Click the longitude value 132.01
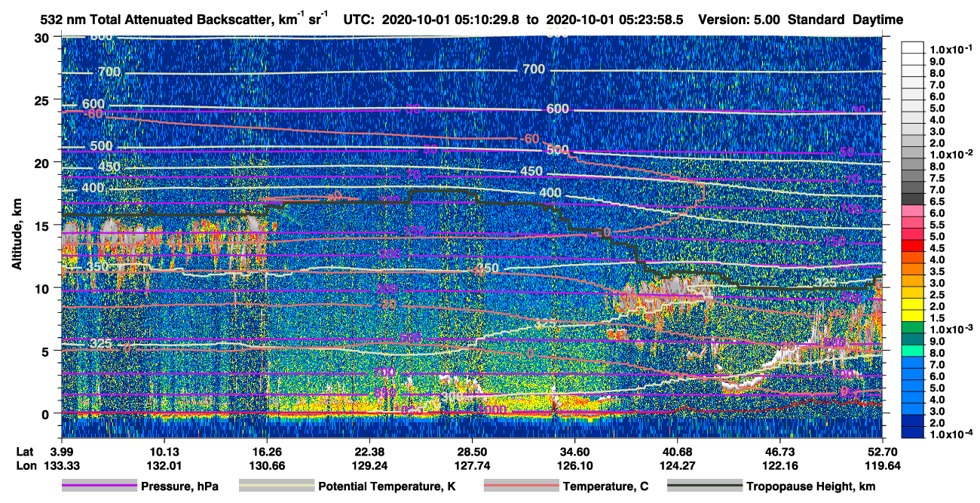Screen dimensions: 980x503 163,465
